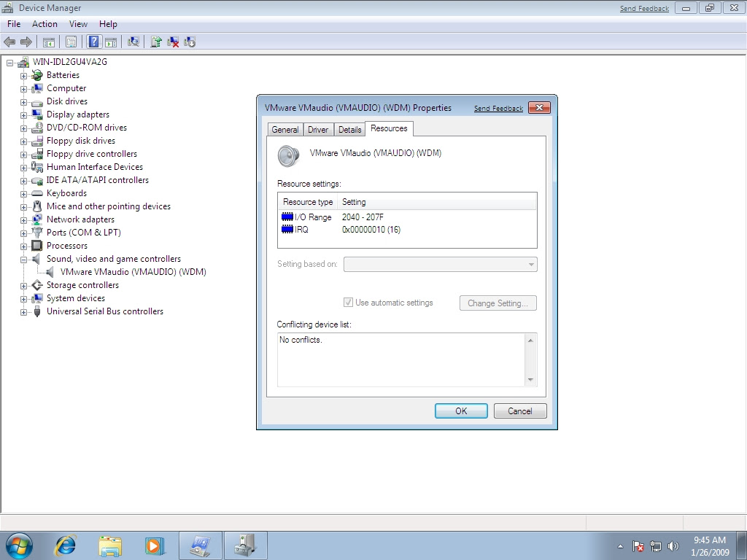Click the 9:45 AM clock in the taskbar

(x=709, y=540)
